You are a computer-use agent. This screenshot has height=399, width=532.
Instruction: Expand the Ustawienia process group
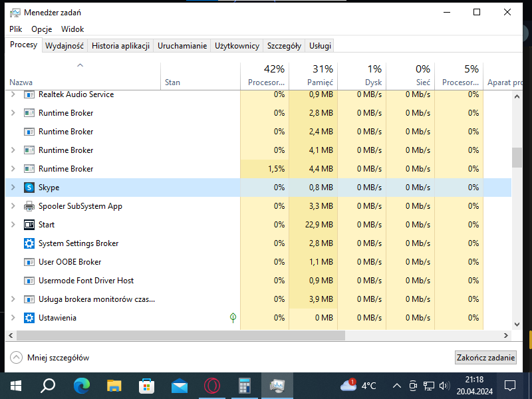point(13,318)
